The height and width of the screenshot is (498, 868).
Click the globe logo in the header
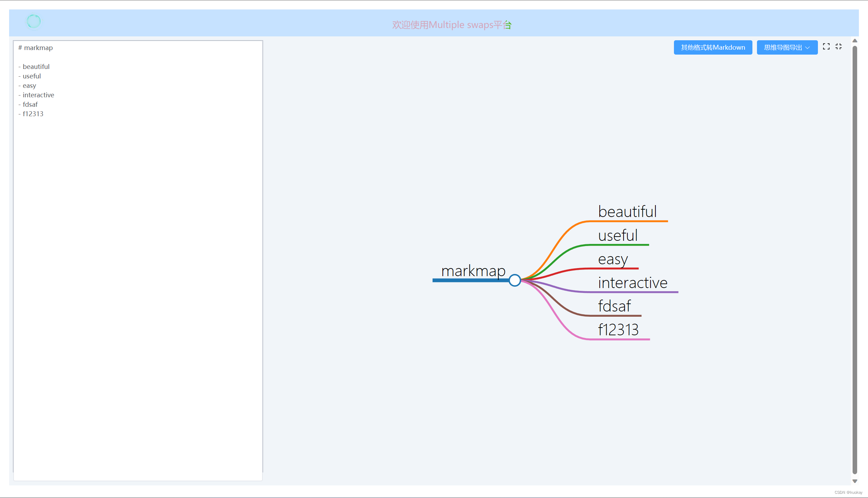point(33,21)
